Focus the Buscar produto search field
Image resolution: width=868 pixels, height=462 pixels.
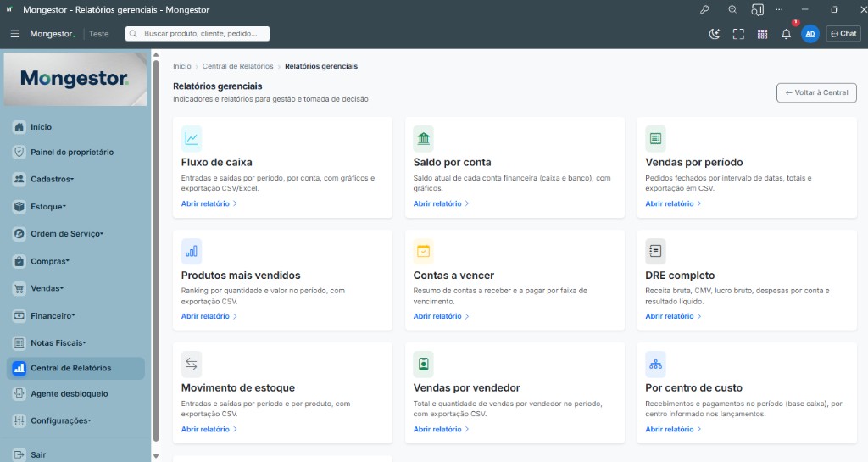pyautogui.click(x=198, y=34)
